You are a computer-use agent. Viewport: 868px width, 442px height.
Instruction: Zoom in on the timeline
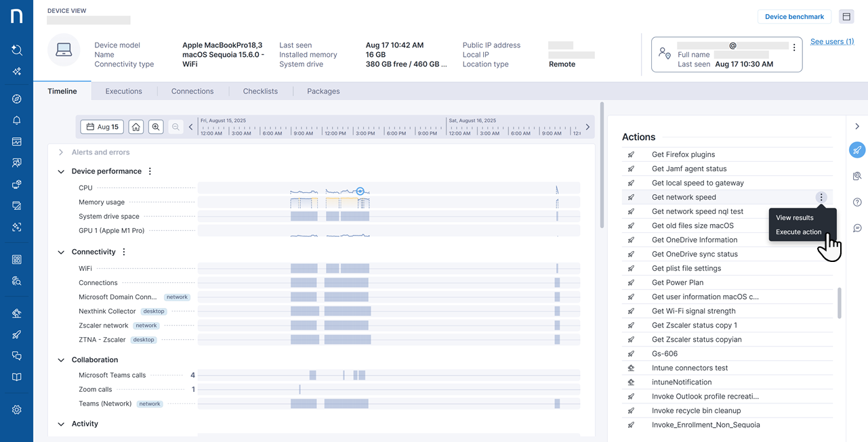[x=156, y=127]
